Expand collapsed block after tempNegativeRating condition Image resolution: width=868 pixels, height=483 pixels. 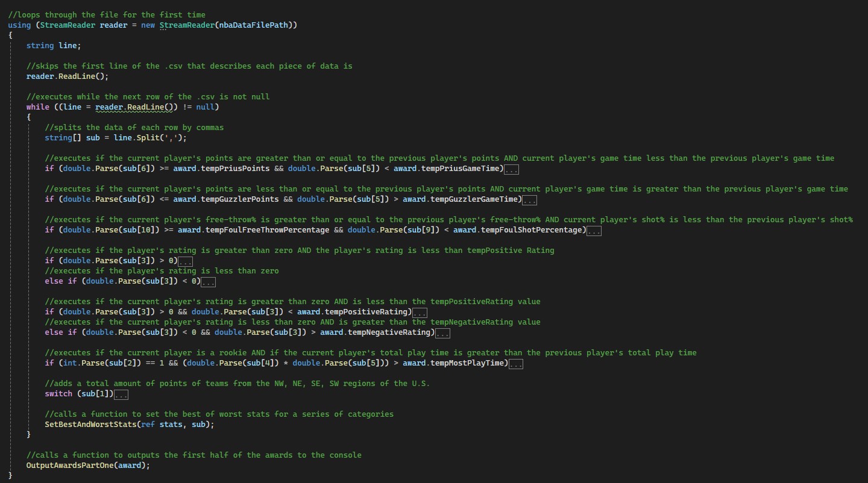(442, 333)
